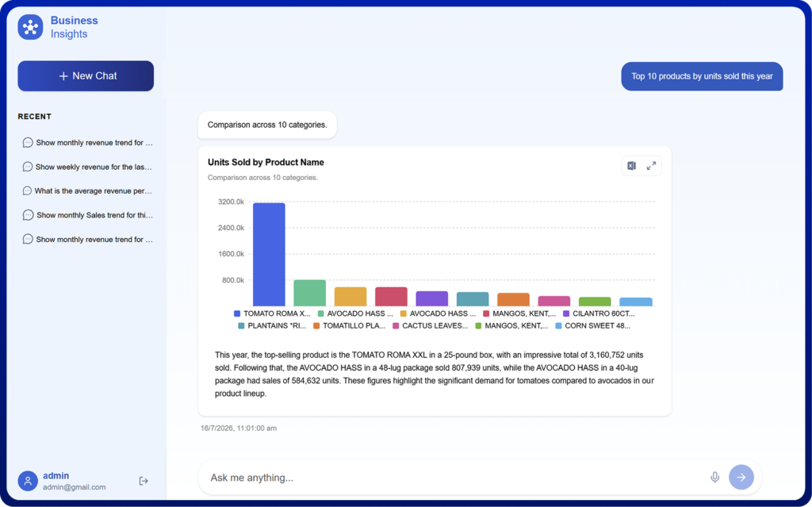
Task: Open 'Show monthly Sales trend for thi…' chat
Action: (87, 215)
